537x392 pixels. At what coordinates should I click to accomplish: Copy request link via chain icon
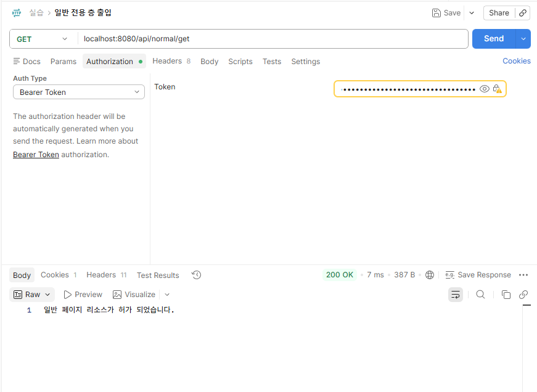click(x=523, y=13)
